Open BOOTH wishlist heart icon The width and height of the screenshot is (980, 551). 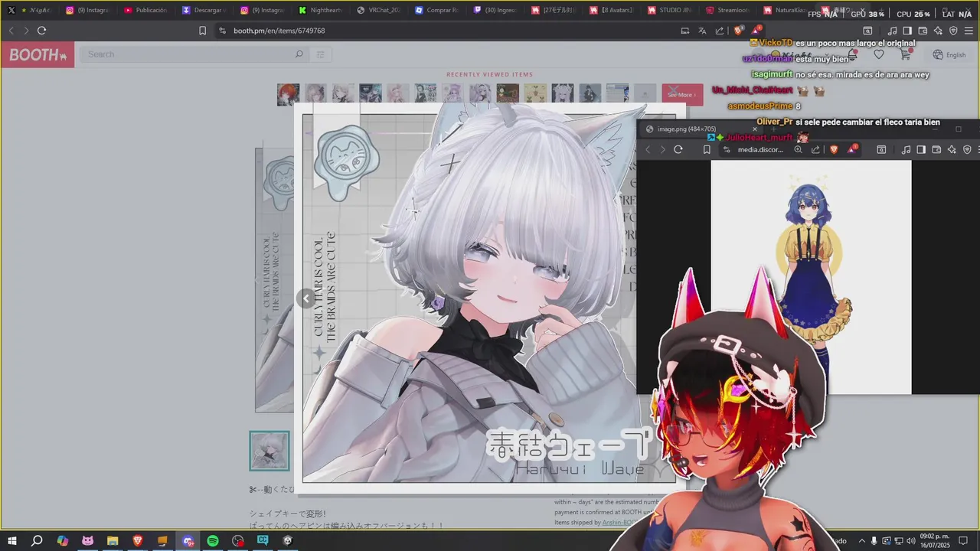click(878, 54)
